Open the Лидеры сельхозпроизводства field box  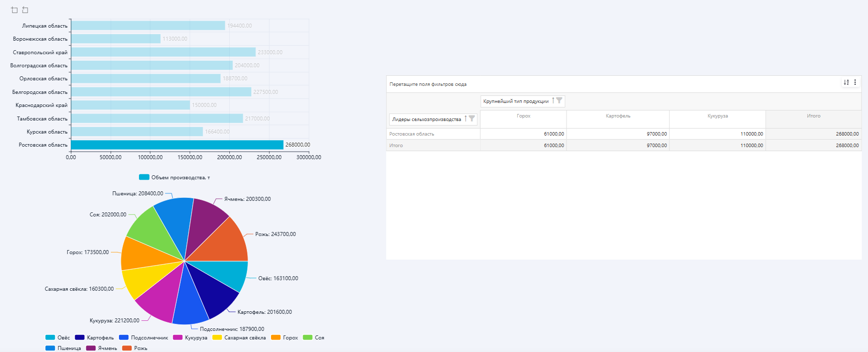point(426,120)
